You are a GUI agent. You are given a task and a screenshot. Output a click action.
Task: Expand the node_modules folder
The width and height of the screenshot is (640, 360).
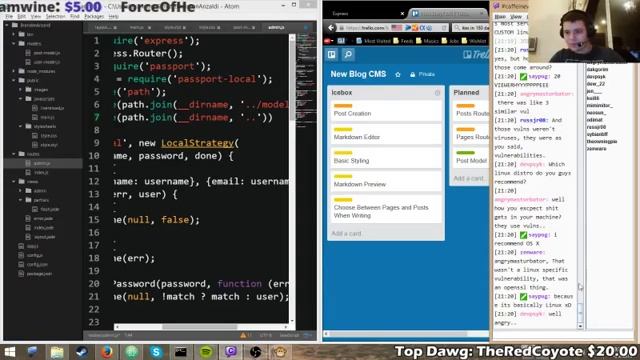(x=14, y=71)
